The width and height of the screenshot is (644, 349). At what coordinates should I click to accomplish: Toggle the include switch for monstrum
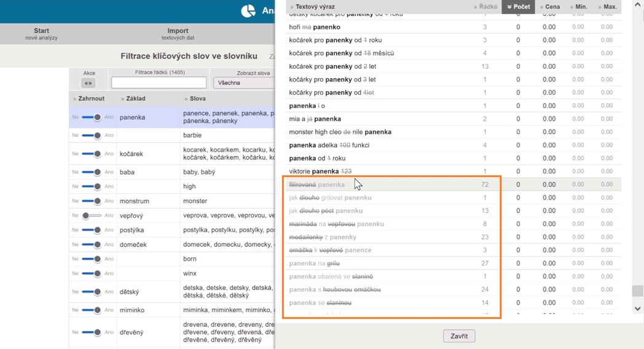(91, 201)
